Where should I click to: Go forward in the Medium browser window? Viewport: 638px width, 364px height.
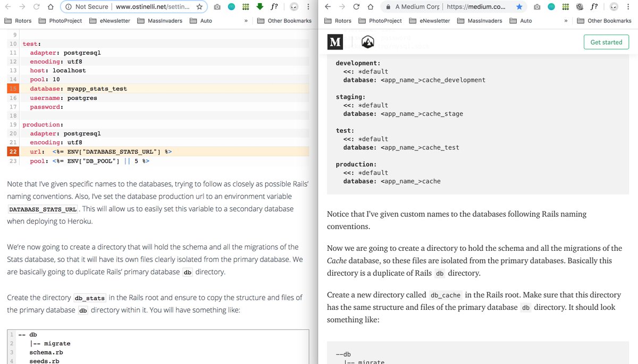(x=342, y=7)
